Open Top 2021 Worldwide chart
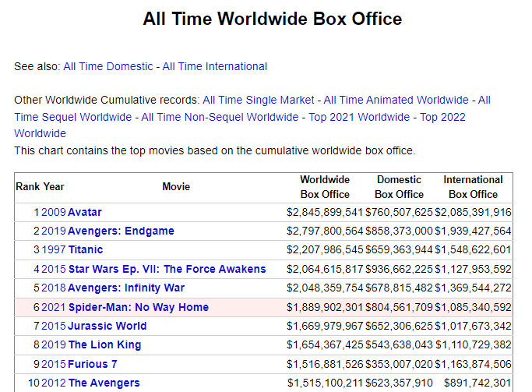Image resolution: width=532 pixels, height=392 pixels. 359,117
